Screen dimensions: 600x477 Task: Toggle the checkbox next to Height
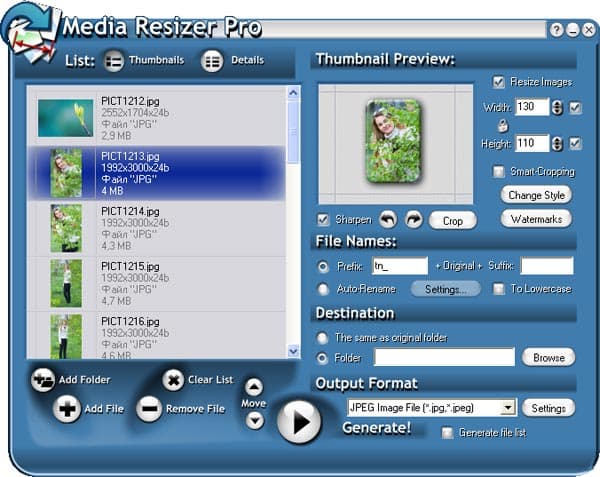point(575,144)
